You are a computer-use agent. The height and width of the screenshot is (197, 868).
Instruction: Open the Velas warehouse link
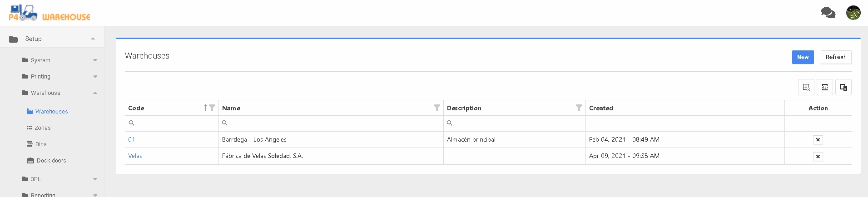coord(135,156)
